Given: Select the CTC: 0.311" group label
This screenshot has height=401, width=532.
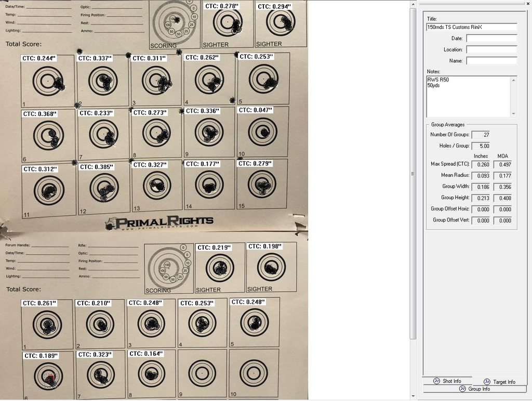Looking at the screenshot, I should point(149,58).
